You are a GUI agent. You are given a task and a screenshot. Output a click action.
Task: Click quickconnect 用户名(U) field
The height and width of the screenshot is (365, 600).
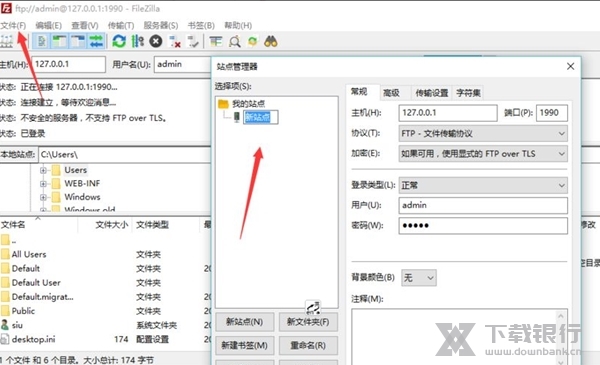tap(183, 64)
